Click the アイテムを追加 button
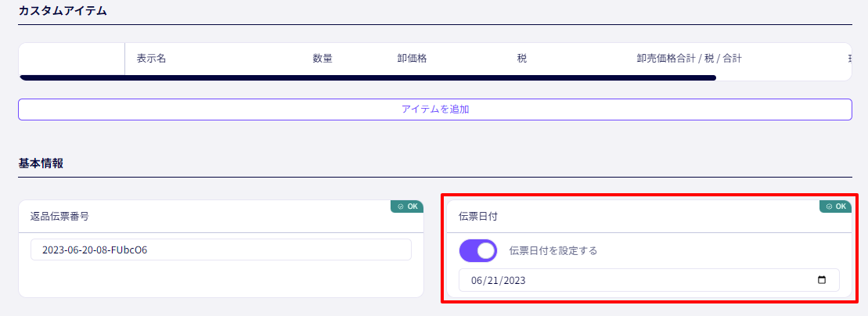Image resolution: width=868 pixels, height=316 pixels. pyautogui.click(x=434, y=110)
